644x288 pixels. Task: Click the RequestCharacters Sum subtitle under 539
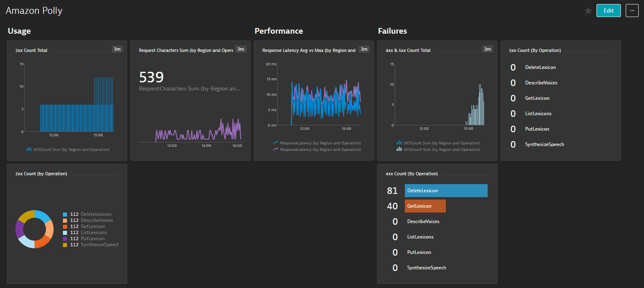point(190,88)
